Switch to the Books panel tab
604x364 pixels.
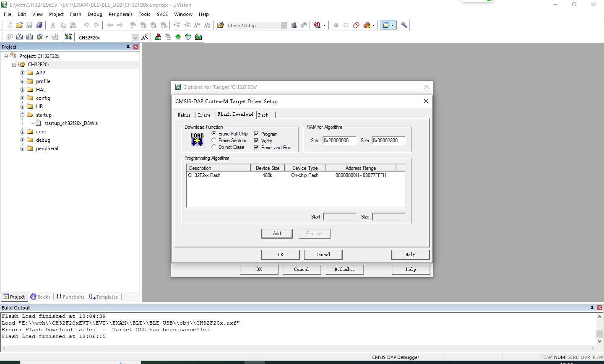[x=40, y=297]
